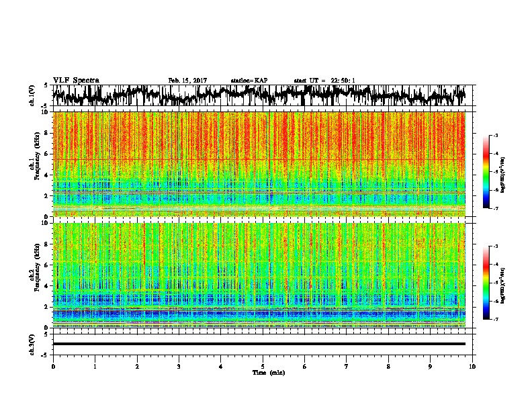Image resolution: width=532 pixels, height=411 pixels.
Task: Click the "ch.1(V)" axis label at top
Action: [32, 95]
